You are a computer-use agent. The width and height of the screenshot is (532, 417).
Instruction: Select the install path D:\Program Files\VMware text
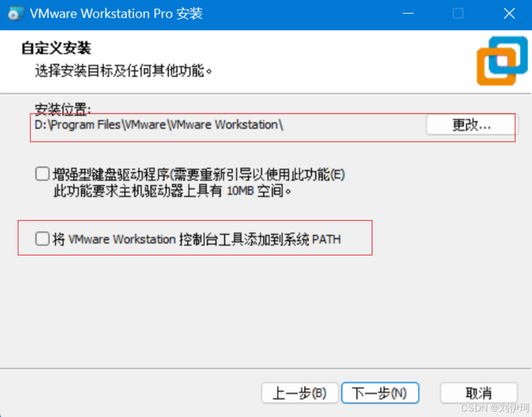[158, 125]
